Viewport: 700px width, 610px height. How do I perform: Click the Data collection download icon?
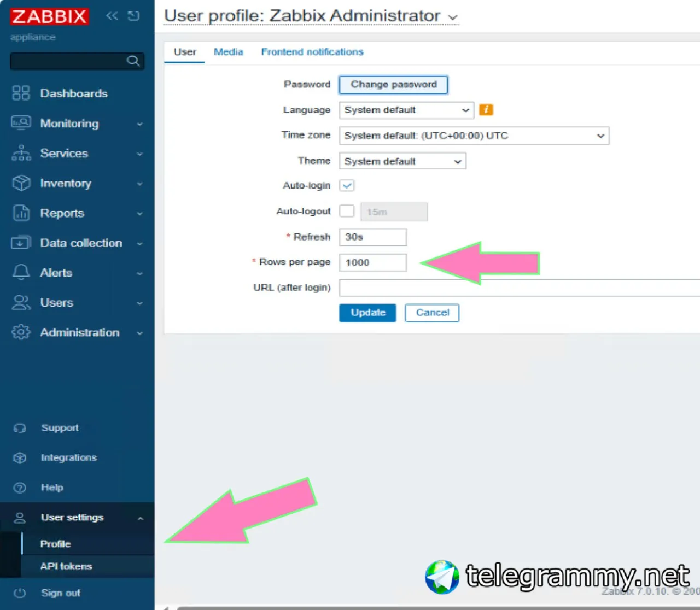(21, 243)
